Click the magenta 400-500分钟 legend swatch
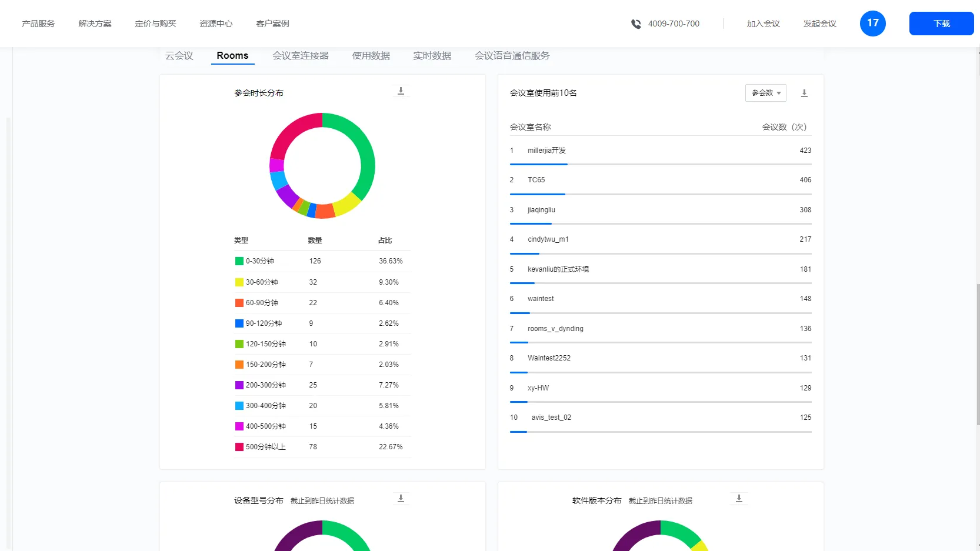Screen dimensions: 980x551 pos(239,426)
